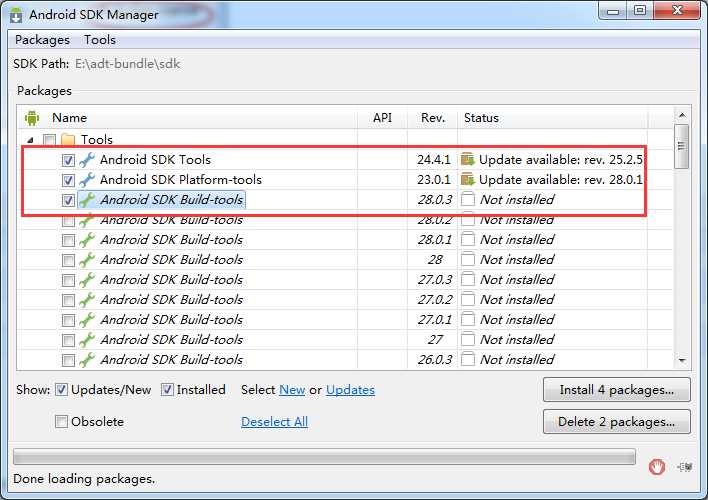708x500 pixels.
Task: Click the Tools folder icon in the tree
Action: point(68,140)
